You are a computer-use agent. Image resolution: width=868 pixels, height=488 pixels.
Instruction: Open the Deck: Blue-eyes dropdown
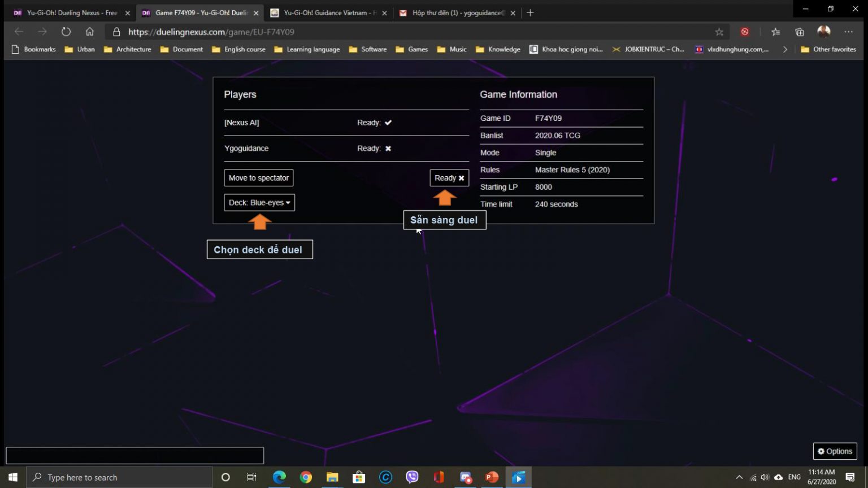pos(259,202)
